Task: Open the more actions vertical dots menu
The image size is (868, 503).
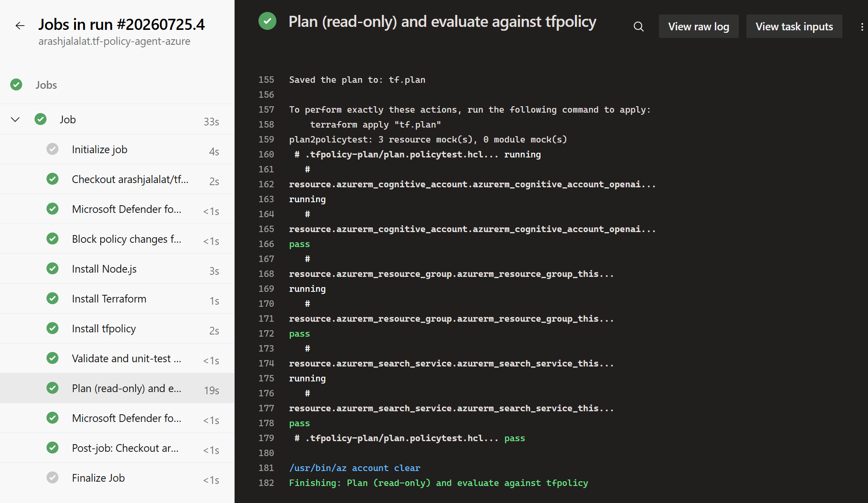Action: click(862, 27)
